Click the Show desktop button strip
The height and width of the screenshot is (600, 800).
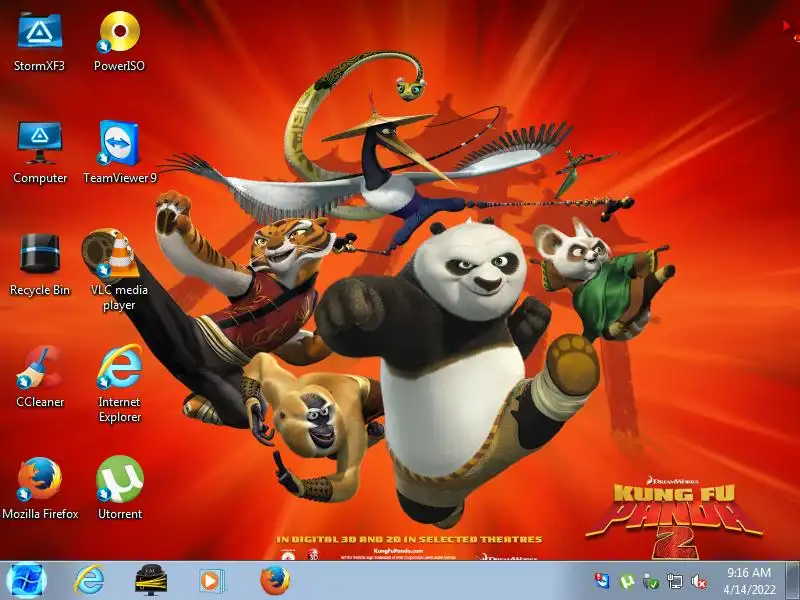(793, 581)
